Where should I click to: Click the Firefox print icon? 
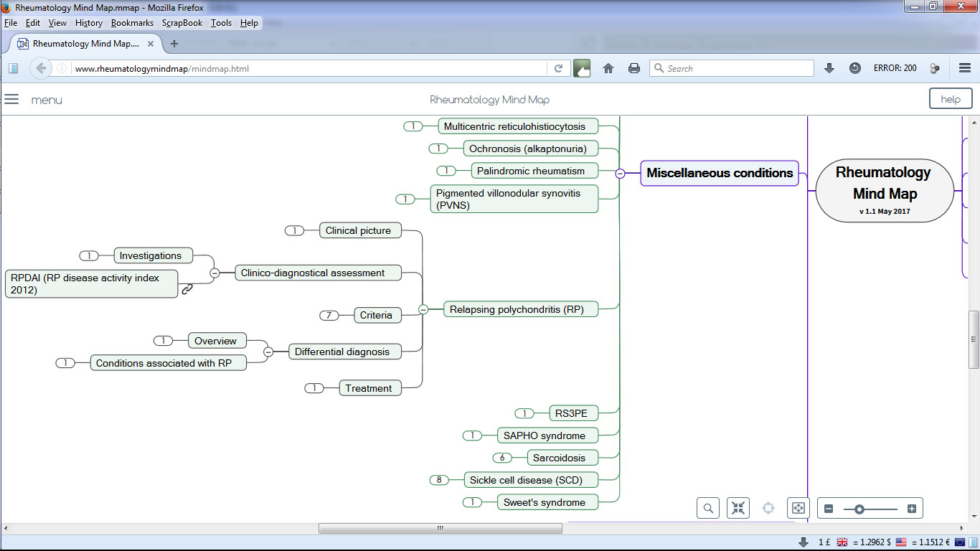(634, 68)
